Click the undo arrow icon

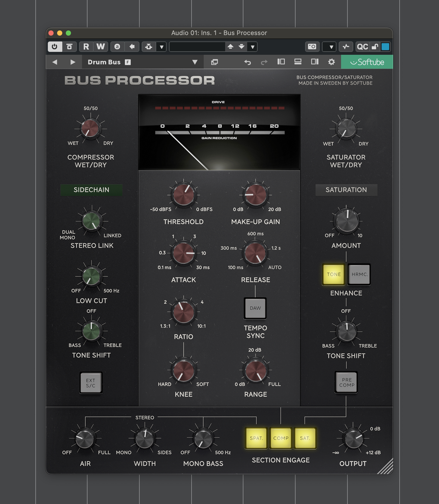(247, 62)
